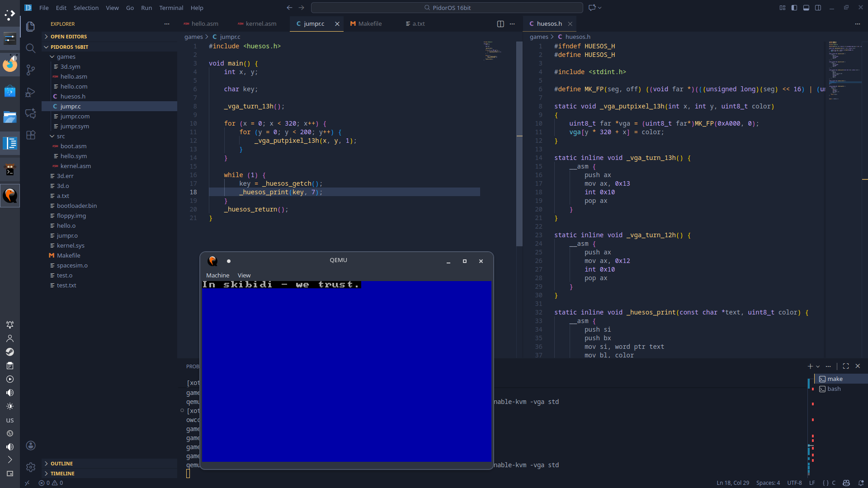
Task: Launch Firefox from the dock
Action: [x=10, y=65]
